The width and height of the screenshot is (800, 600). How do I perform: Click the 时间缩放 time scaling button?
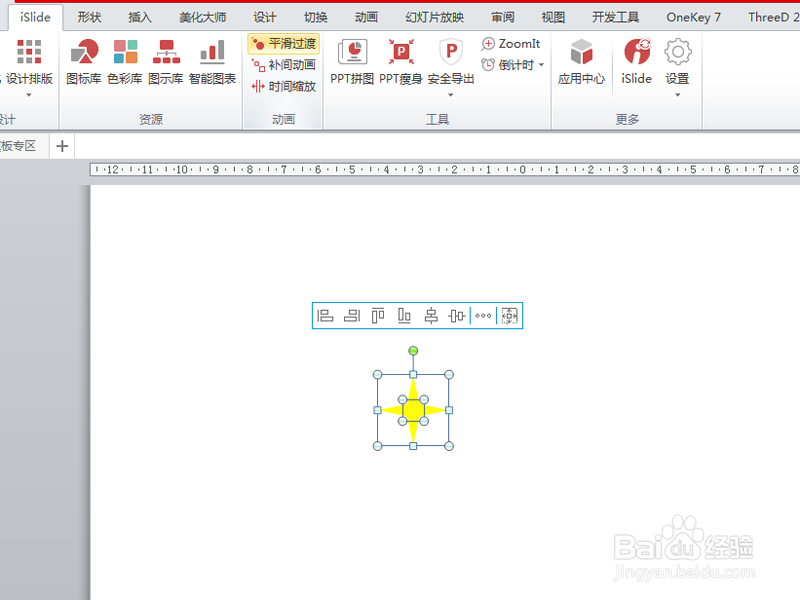(284, 87)
